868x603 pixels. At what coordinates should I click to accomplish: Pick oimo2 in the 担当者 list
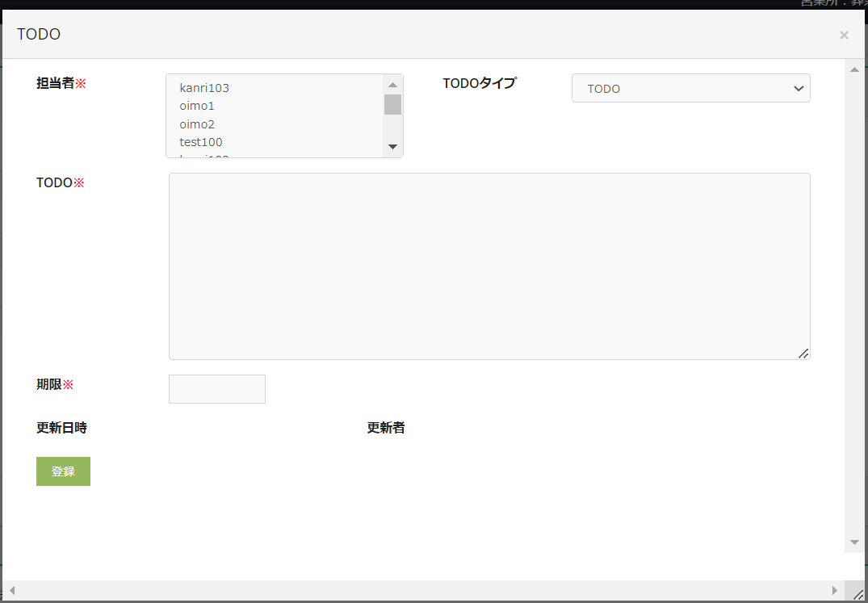(197, 124)
